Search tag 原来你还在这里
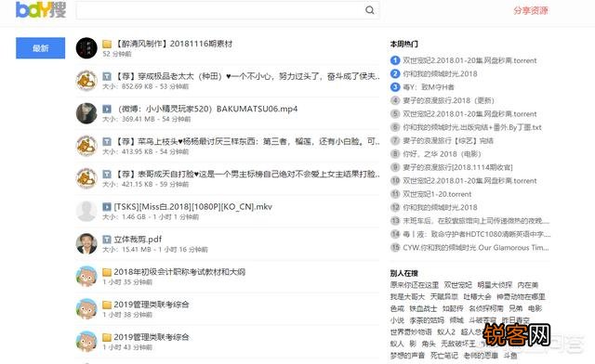 click(x=415, y=285)
